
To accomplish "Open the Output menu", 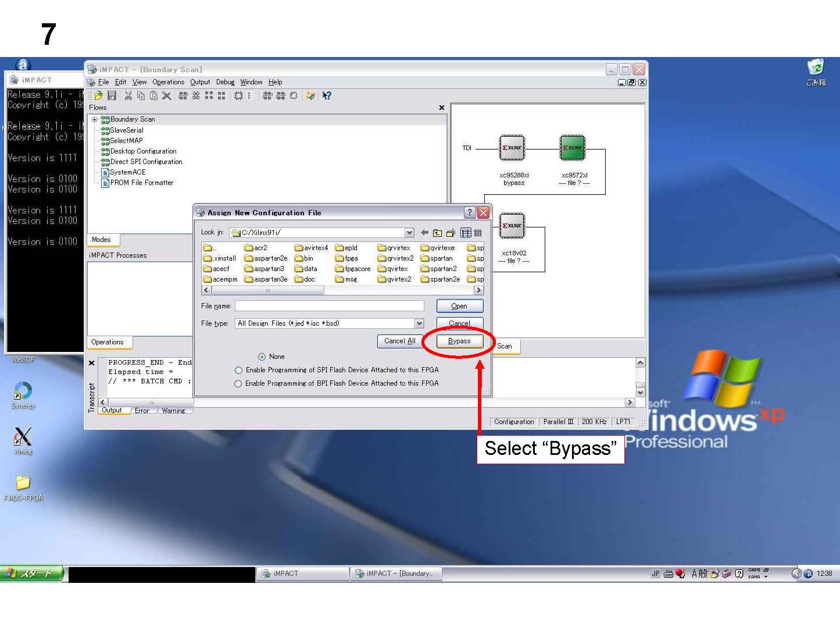I will [200, 82].
